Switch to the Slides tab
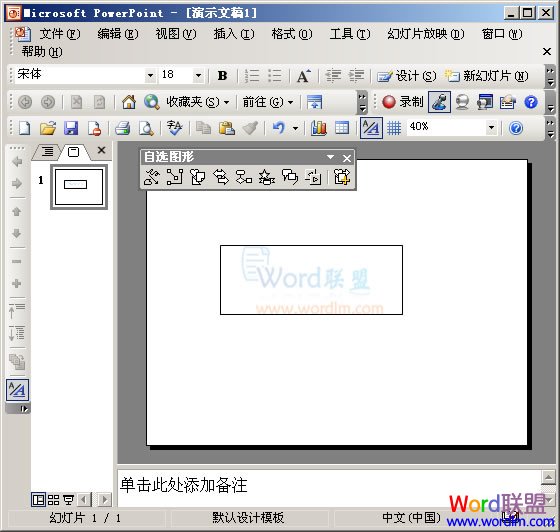The image size is (560, 532). point(74,152)
